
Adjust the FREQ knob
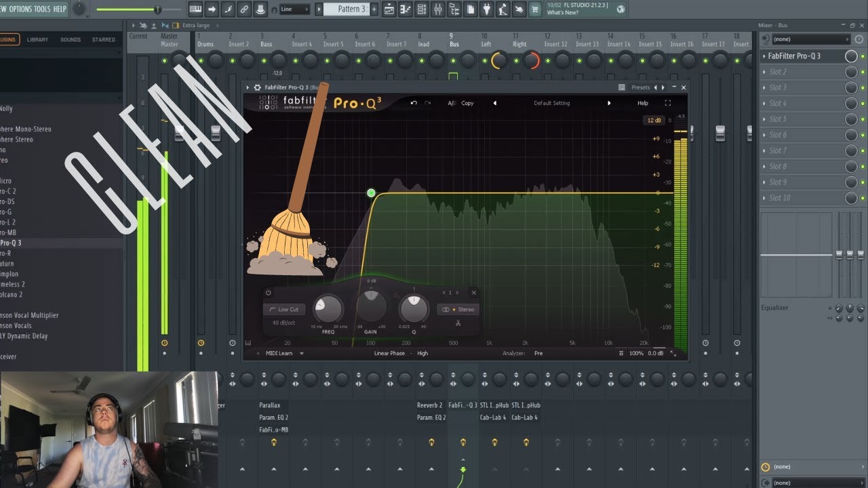click(328, 309)
